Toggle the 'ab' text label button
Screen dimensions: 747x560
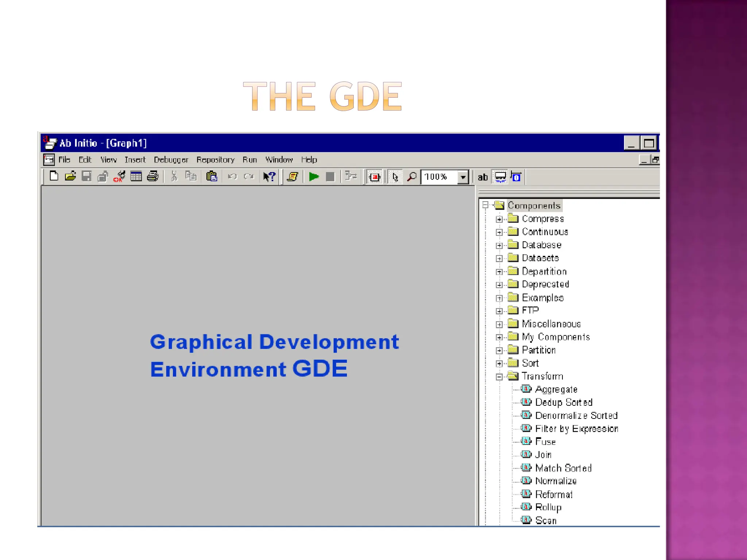(483, 177)
